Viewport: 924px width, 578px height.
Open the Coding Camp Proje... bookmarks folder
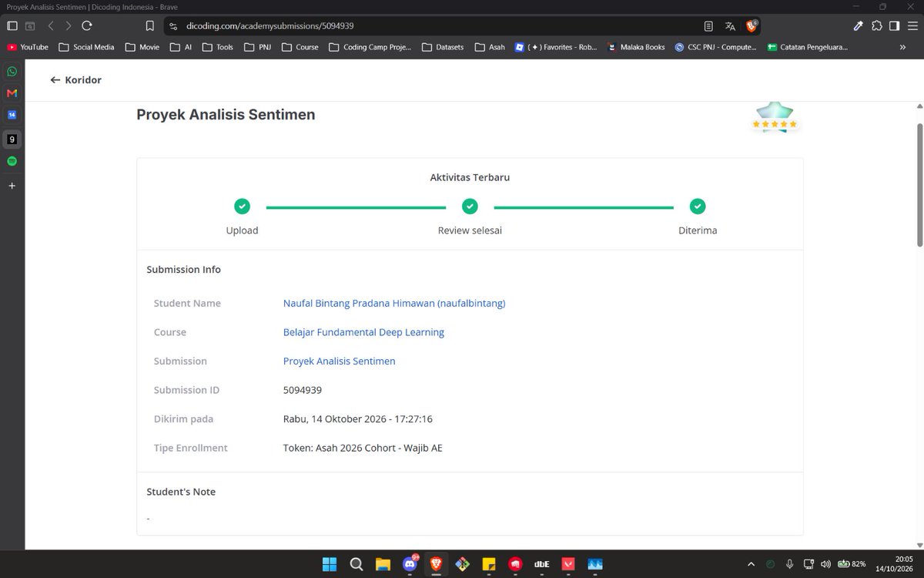(x=370, y=47)
